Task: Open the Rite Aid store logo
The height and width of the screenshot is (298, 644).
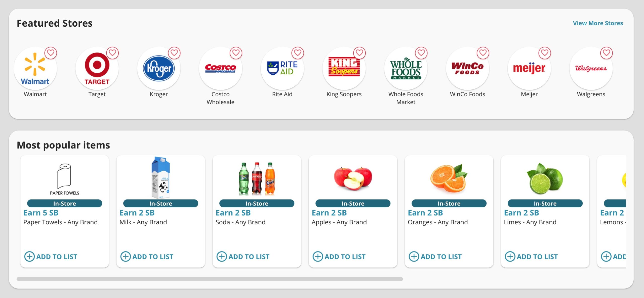Action: [x=282, y=68]
